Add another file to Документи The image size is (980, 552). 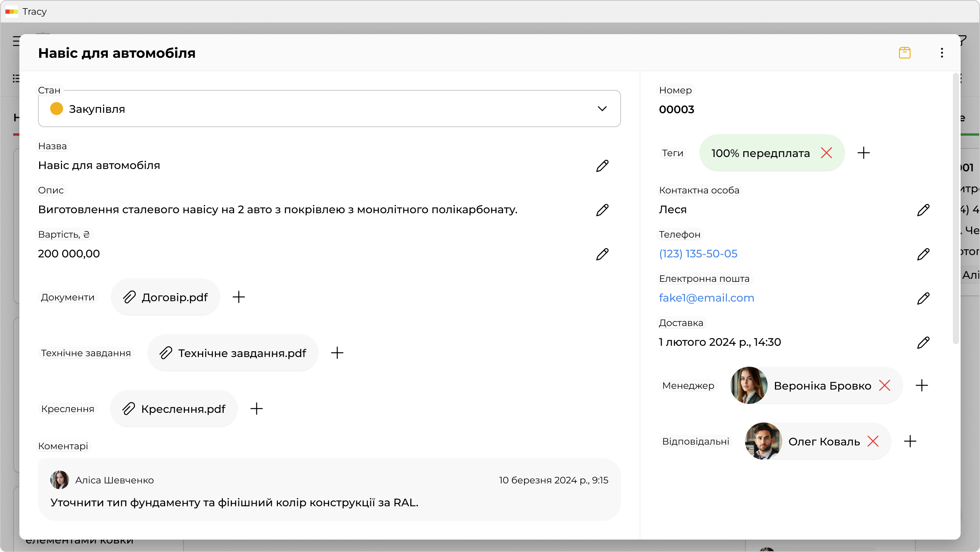pyautogui.click(x=239, y=297)
